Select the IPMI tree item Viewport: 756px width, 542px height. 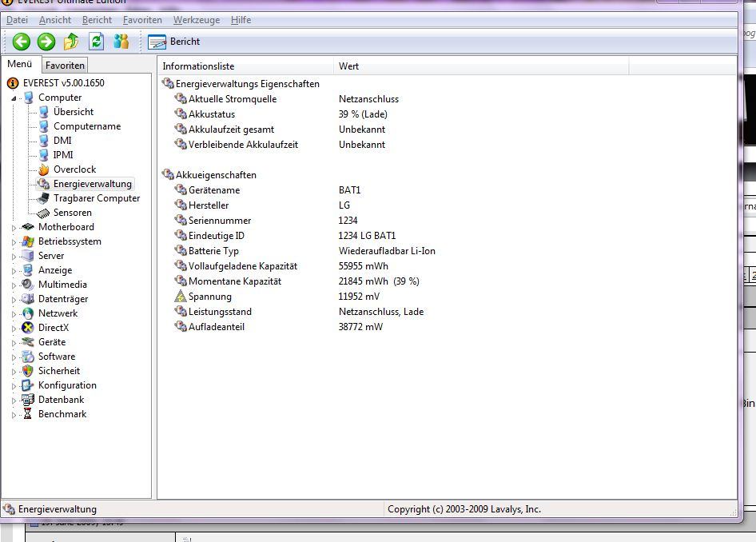63,155
